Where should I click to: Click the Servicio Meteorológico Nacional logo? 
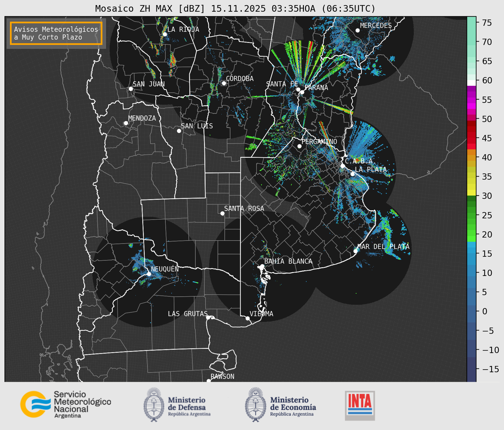point(66,404)
